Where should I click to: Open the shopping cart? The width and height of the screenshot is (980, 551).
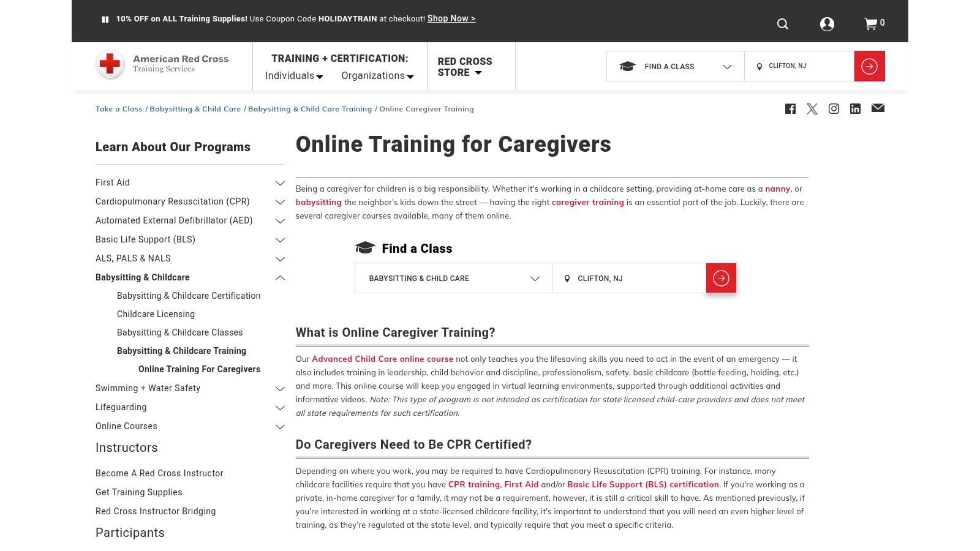(x=872, y=24)
